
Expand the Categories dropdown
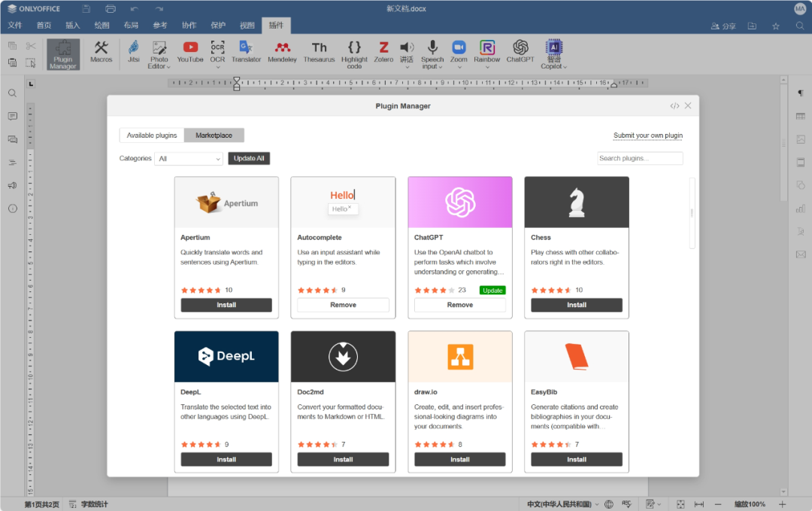coord(189,159)
